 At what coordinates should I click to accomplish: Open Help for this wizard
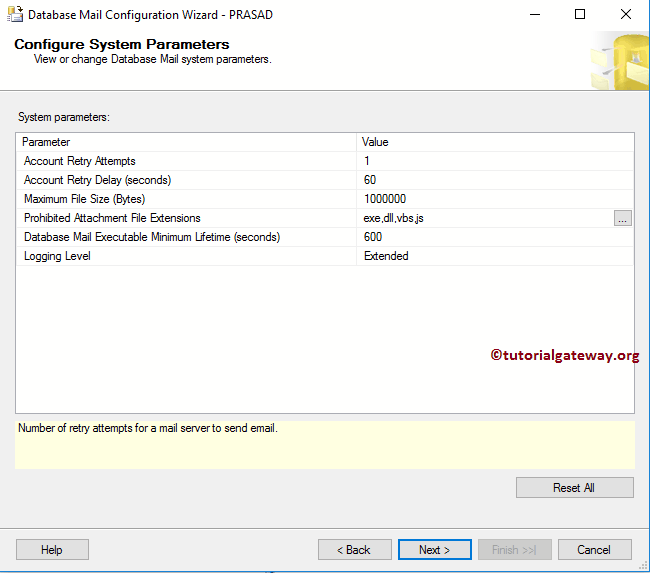click(52, 550)
